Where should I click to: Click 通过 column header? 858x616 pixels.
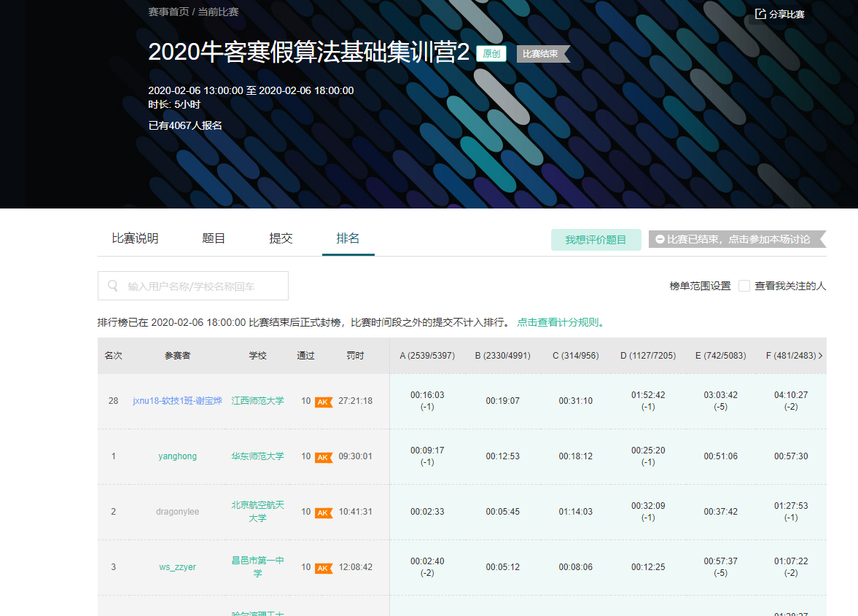click(x=306, y=356)
